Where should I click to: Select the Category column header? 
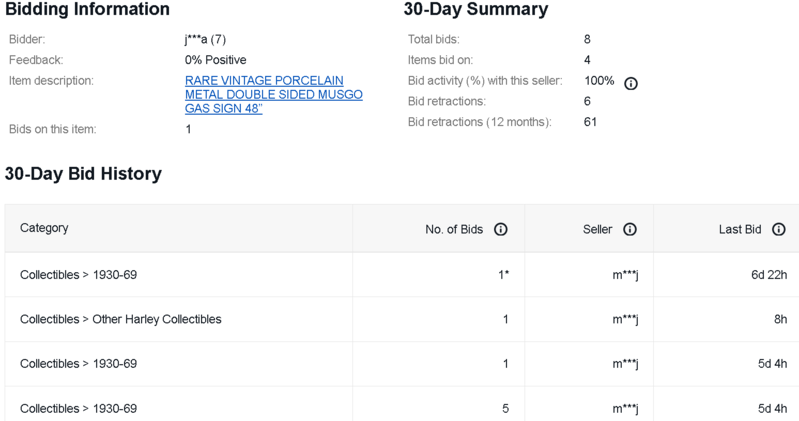coord(44,228)
